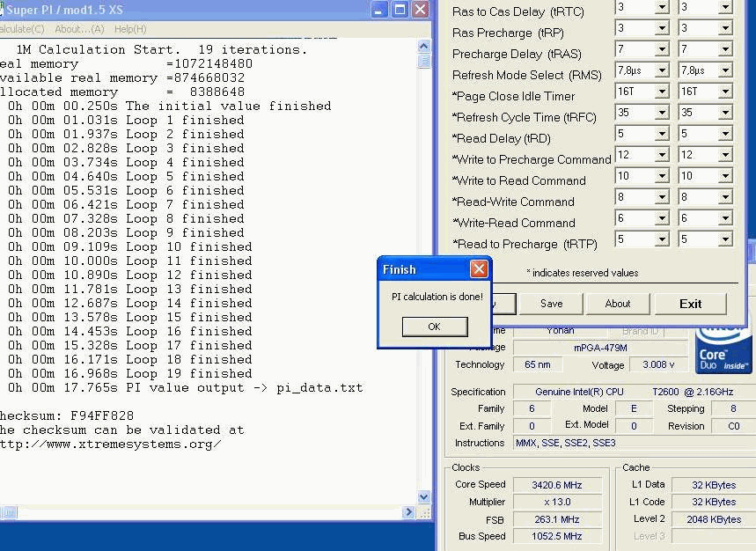Open the first Write-Read Command dropdown
This screenshot has width=756, height=551.
click(x=662, y=218)
